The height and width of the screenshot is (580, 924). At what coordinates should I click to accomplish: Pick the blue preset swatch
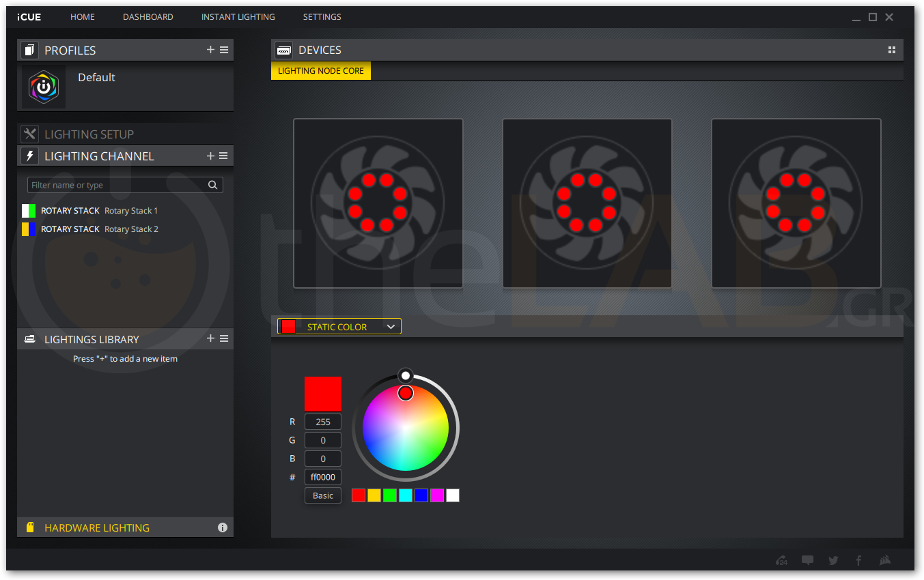pyautogui.click(x=421, y=495)
